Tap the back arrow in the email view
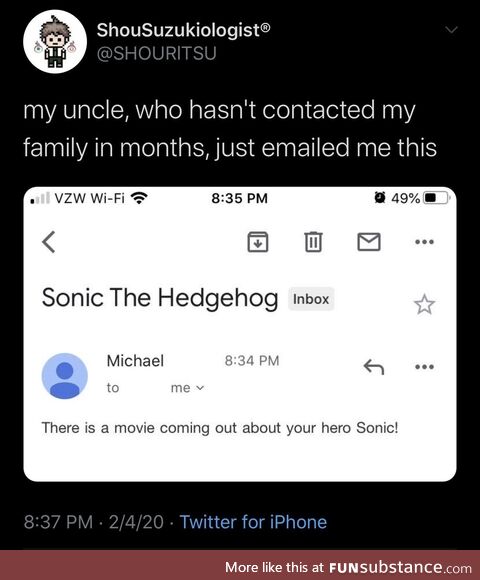480x580 pixels. coord(49,242)
